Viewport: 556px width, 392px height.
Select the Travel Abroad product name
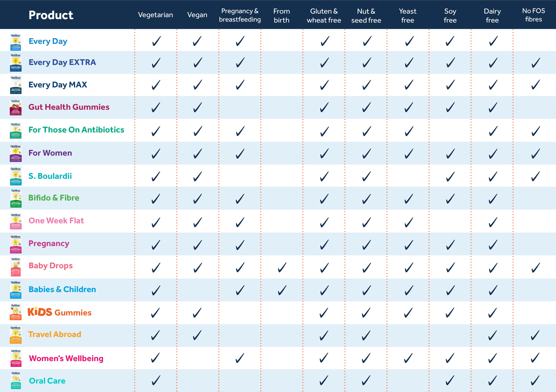55,334
